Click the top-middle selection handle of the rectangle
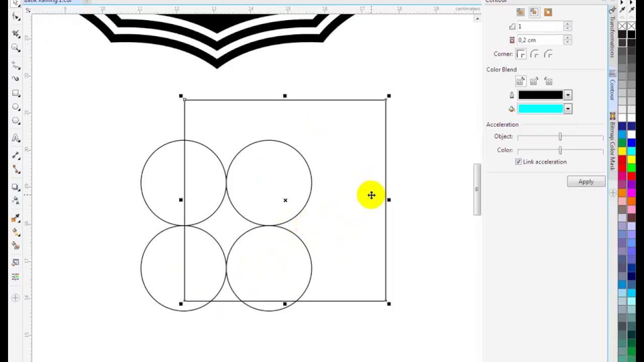644x362 pixels. pos(285,96)
